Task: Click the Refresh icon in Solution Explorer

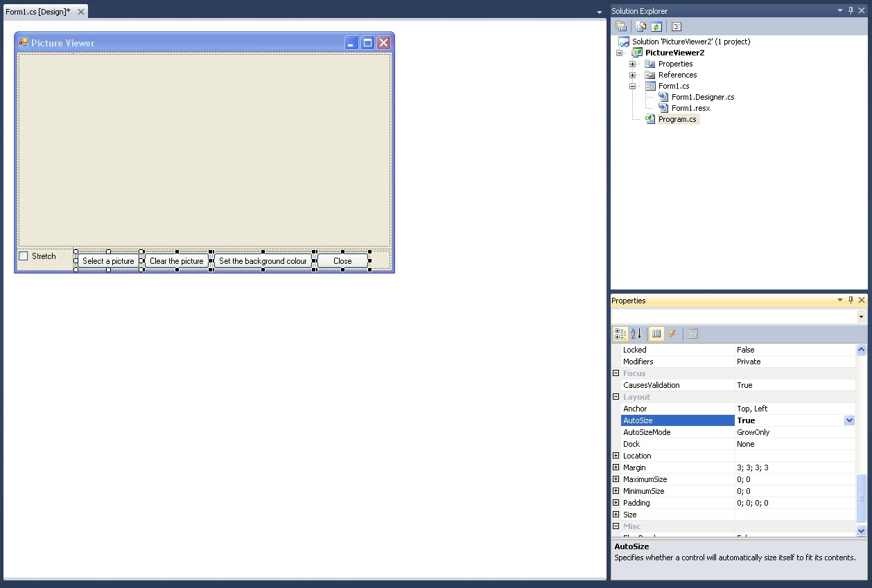Action: [x=656, y=26]
